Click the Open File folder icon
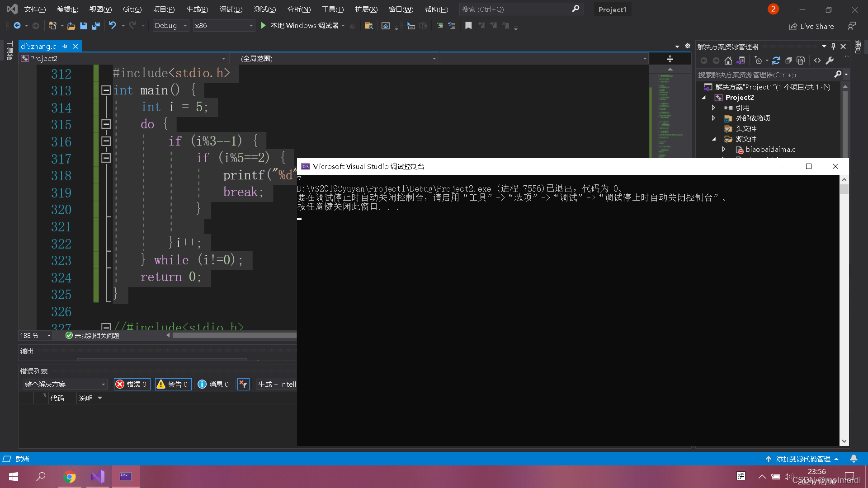The width and height of the screenshot is (868, 488). click(71, 26)
